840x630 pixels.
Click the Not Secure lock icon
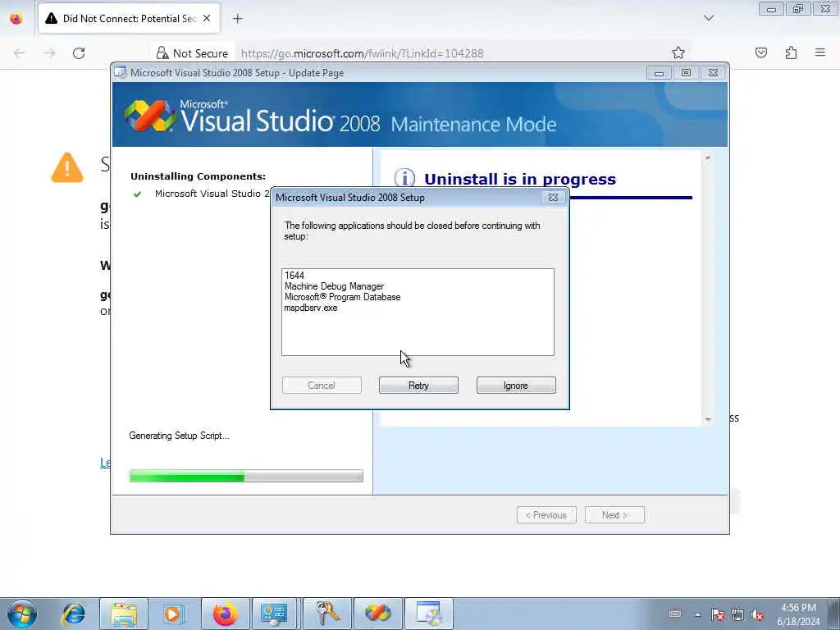click(x=162, y=53)
